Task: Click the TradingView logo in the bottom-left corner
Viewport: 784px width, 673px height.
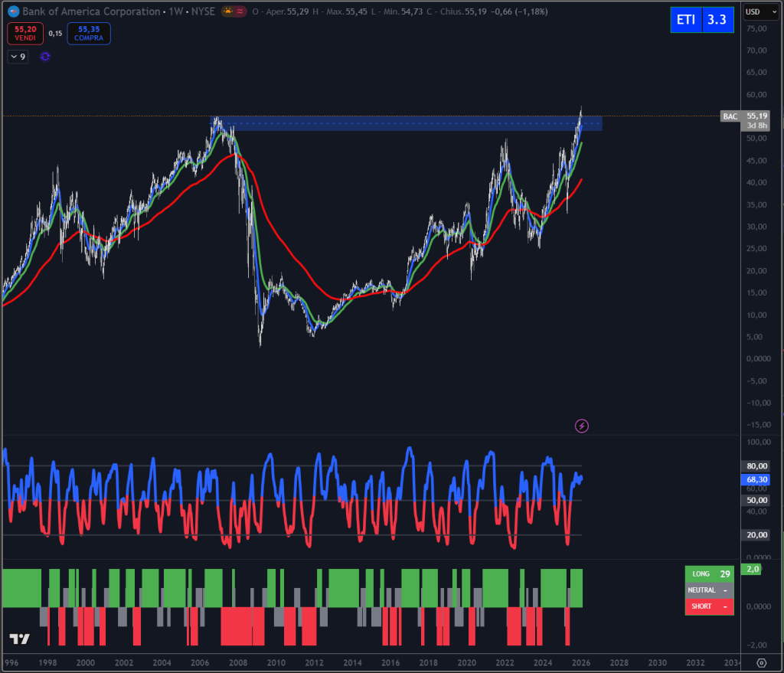Action: point(18,638)
